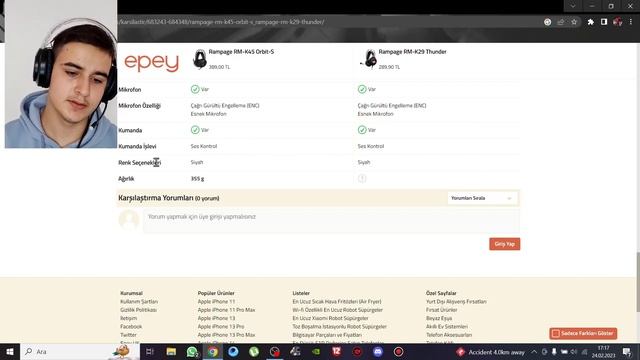This screenshot has height=360, width=640.
Task: Open the Apple iPhone 11 link
Action: click(216, 302)
